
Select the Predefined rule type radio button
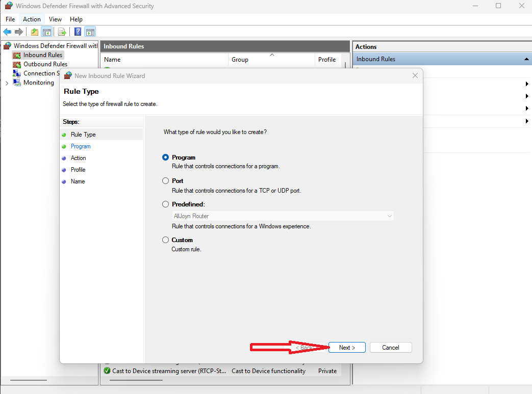[165, 204]
